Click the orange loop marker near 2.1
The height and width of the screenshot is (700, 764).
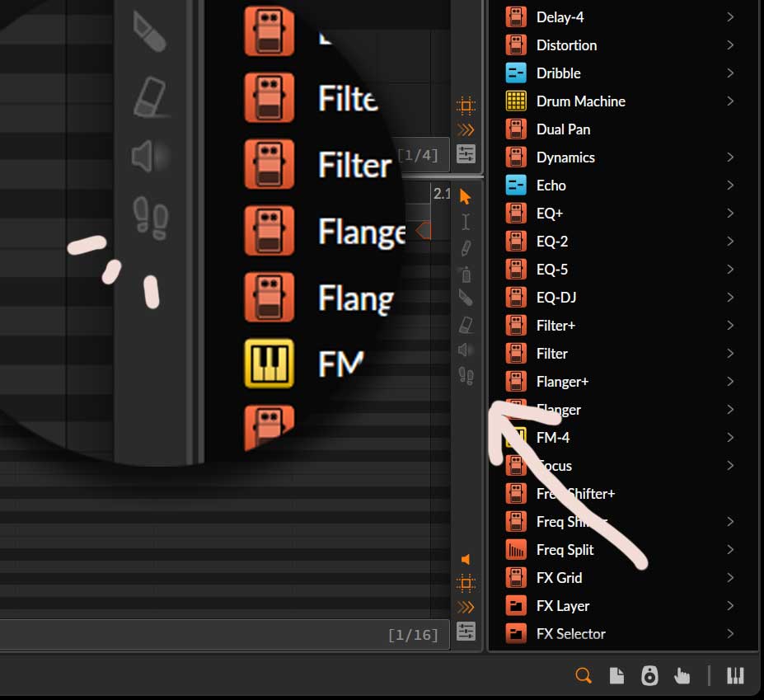423,230
